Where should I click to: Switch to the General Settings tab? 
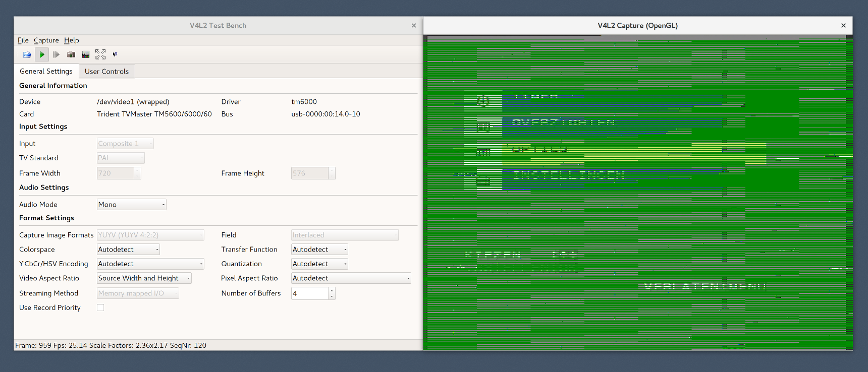tap(46, 71)
